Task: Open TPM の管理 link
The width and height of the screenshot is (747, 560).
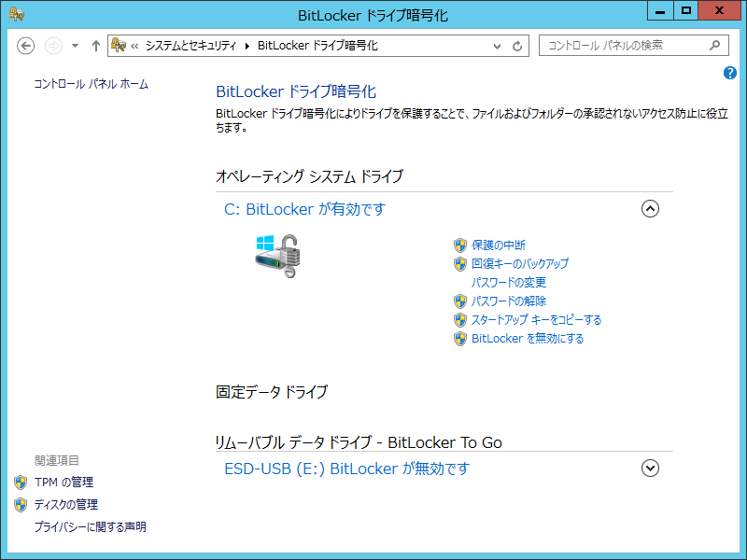Action: pos(63,483)
